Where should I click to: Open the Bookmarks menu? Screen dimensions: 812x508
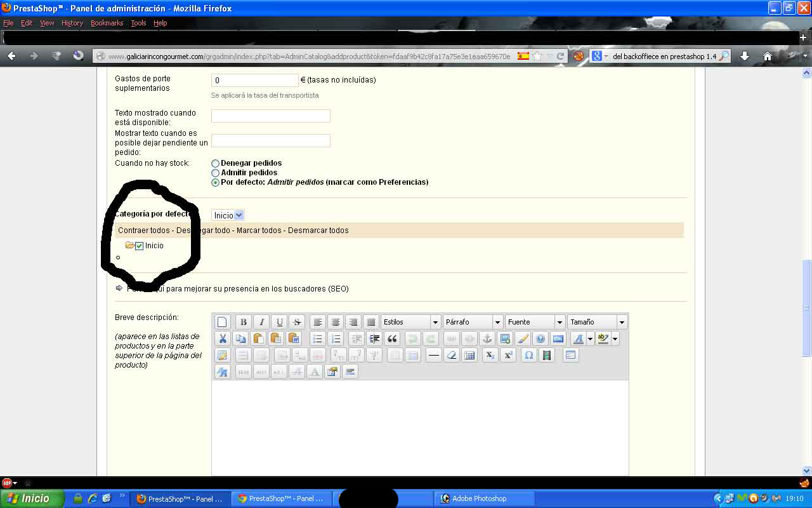click(x=108, y=23)
